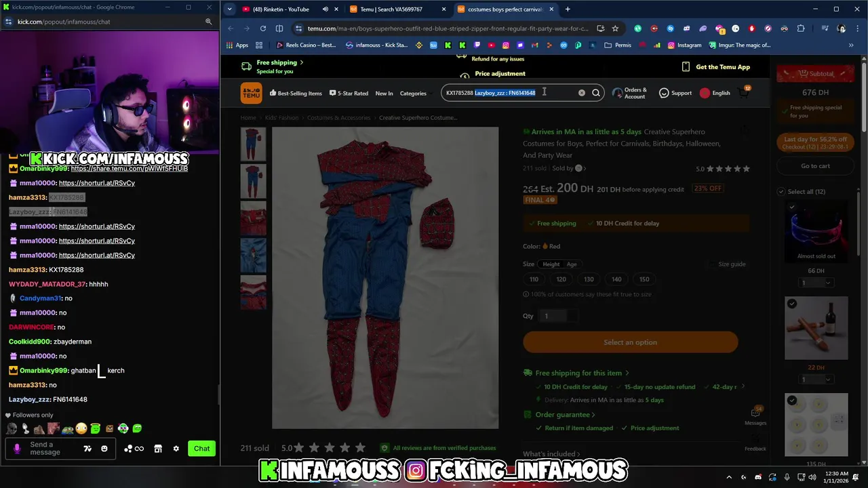The width and height of the screenshot is (868, 488).
Task: Open Chrome tab search dropdown arrow
Action: coord(230,9)
